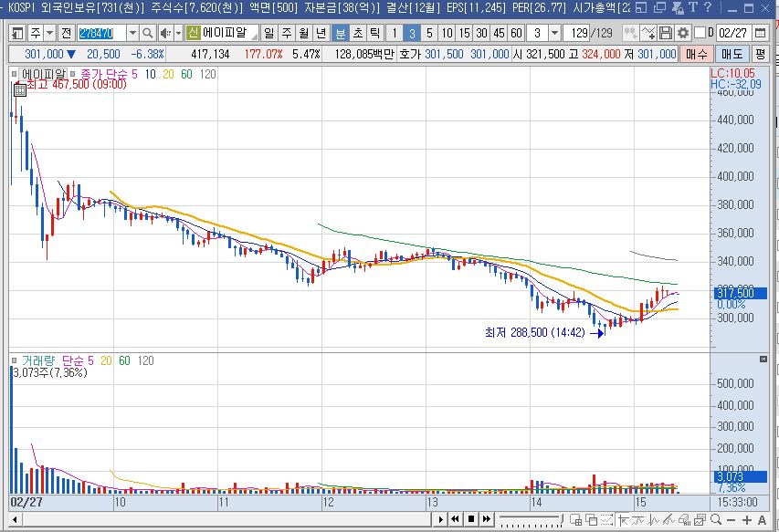
Task: Click the A auto-scale icon in bottom toolbar
Action: 763,520
